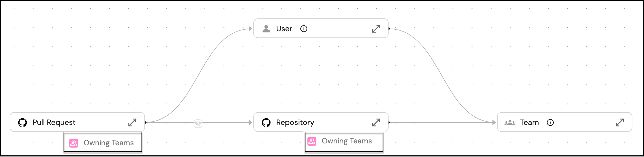The height and width of the screenshot is (157, 644).
Task: Expand the Pull Request node
Action: 132,123
